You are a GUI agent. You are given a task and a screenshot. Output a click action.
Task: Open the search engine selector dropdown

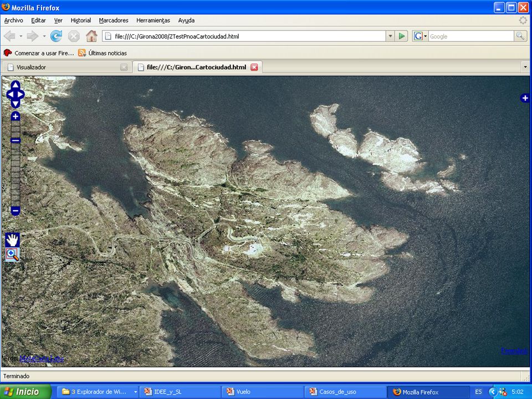click(x=421, y=37)
